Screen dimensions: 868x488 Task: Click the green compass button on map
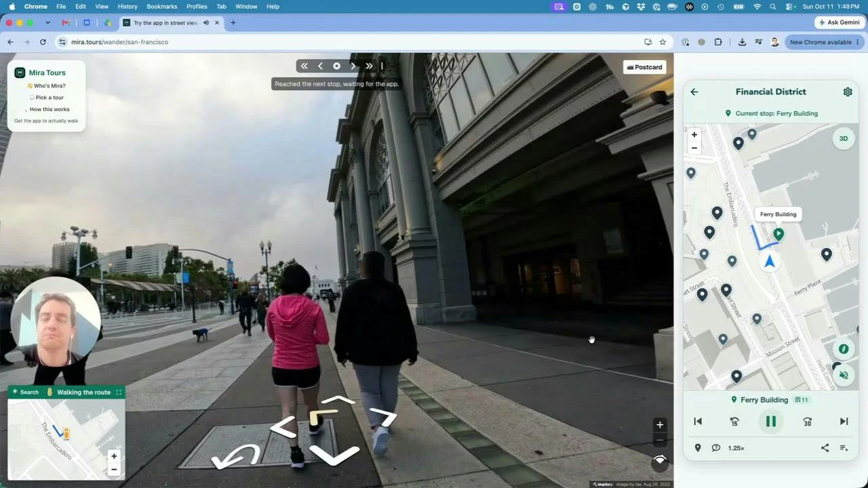[844, 349]
